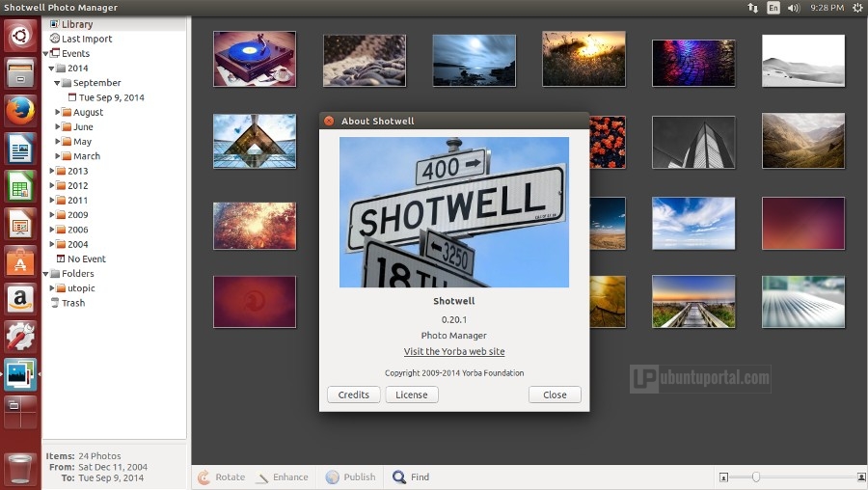The image size is (868, 490).
Task: Click the Rotate toolbar icon
Action: click(203, 477)
